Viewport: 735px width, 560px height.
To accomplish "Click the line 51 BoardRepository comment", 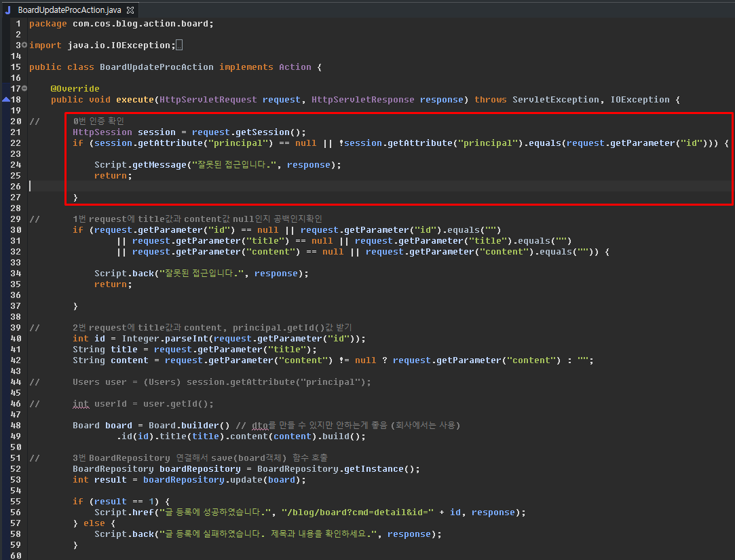I will point(200,458).
